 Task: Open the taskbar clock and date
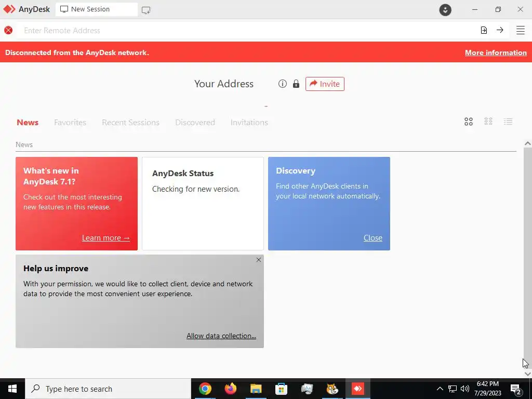487,389
